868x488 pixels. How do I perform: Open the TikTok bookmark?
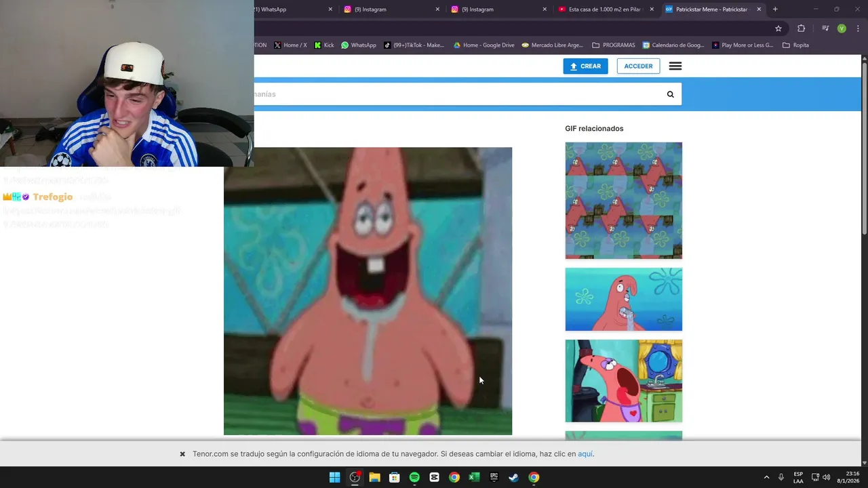click(414, 45)
